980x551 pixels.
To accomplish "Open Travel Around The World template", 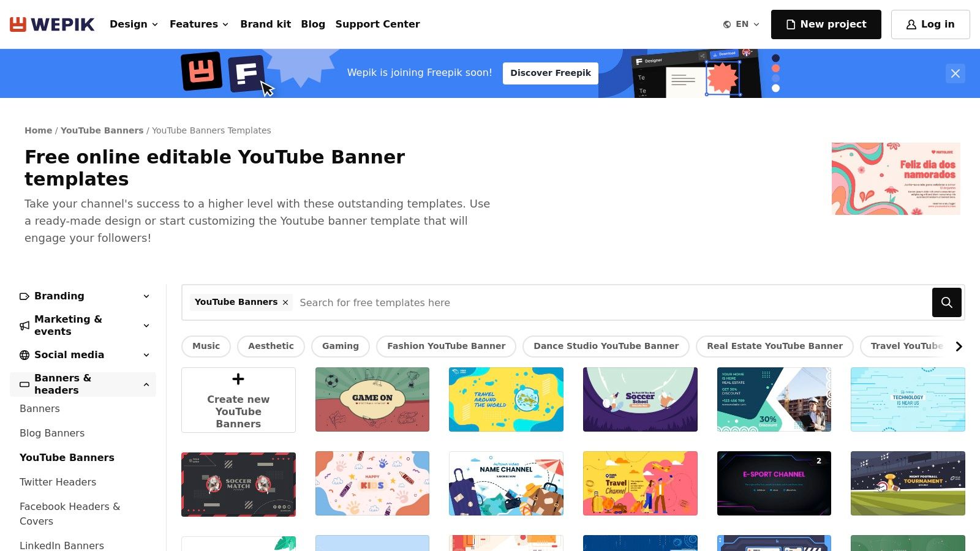I will 506,399.
